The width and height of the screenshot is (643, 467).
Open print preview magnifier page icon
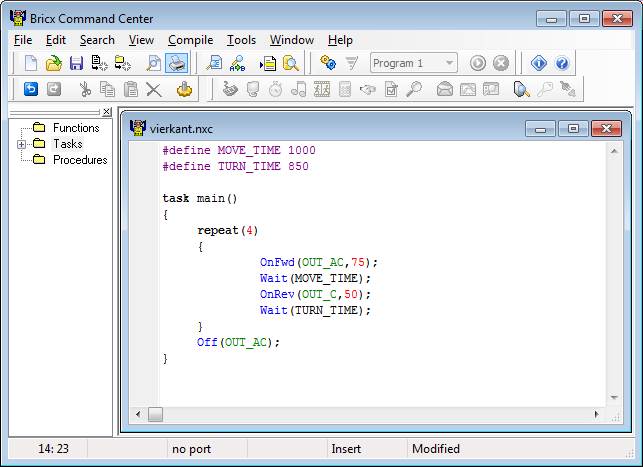[154, 64]
